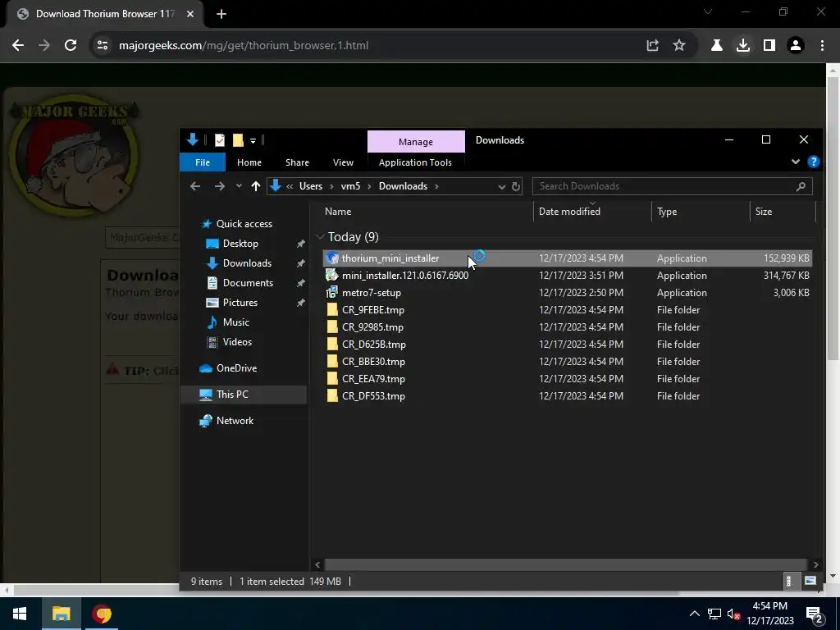This screenshot has width=840, height=630.
Task: Open Customize Quick Access Toolbar dropdown
Action: 253,141
